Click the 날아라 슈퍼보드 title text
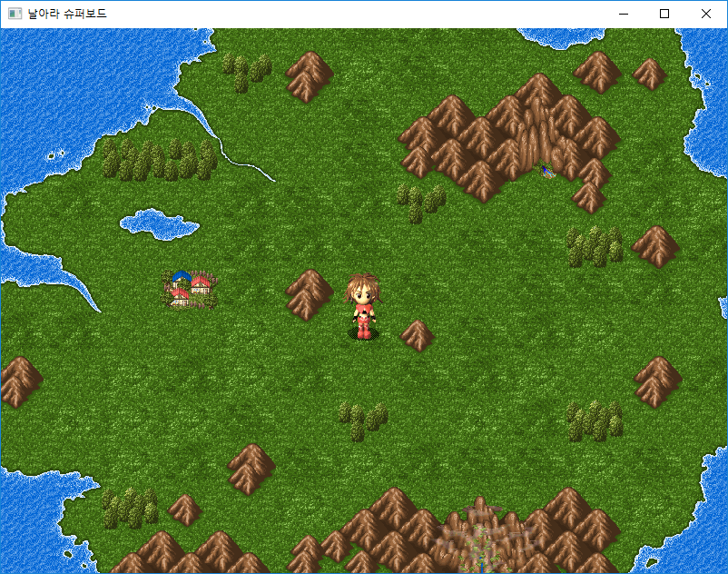Viewport: 728px width, 574px height. point(67,14)
